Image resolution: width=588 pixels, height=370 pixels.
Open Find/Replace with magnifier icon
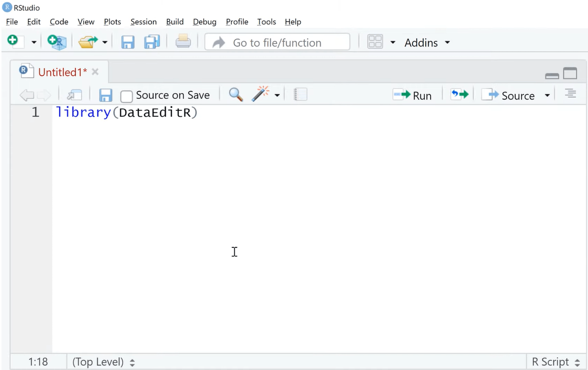coord(236,94)
